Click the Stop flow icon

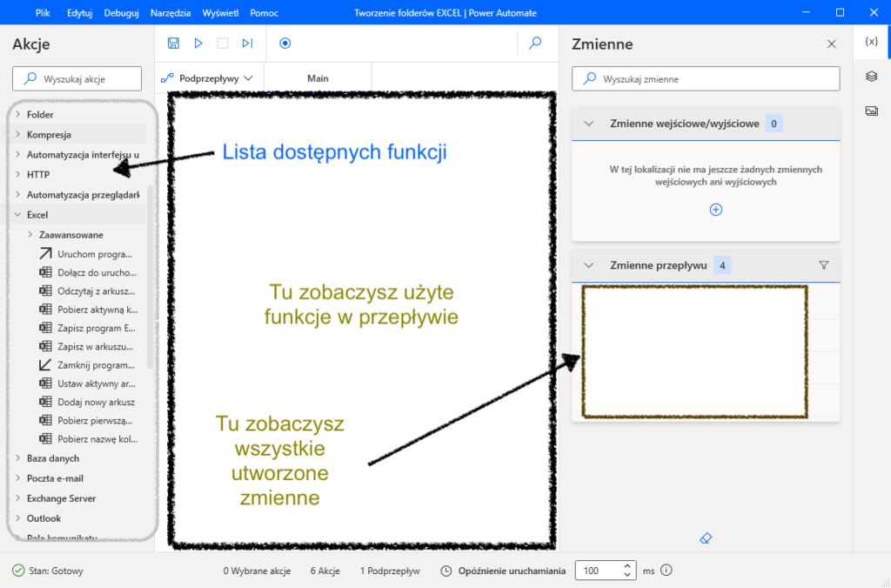(223, 43)
